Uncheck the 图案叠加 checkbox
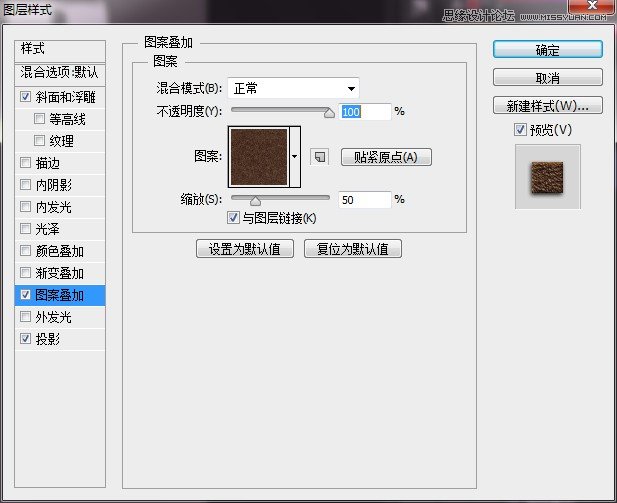 tap(26, 294)
